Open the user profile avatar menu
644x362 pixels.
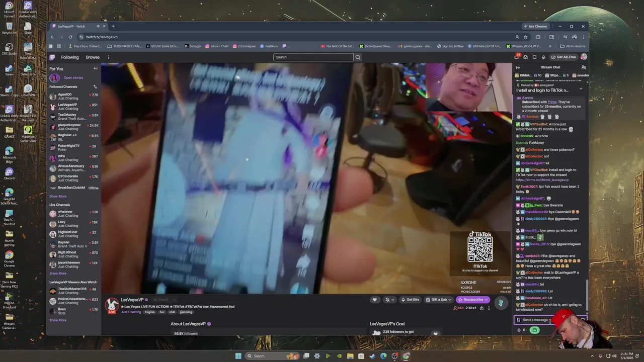click(584, 57)
